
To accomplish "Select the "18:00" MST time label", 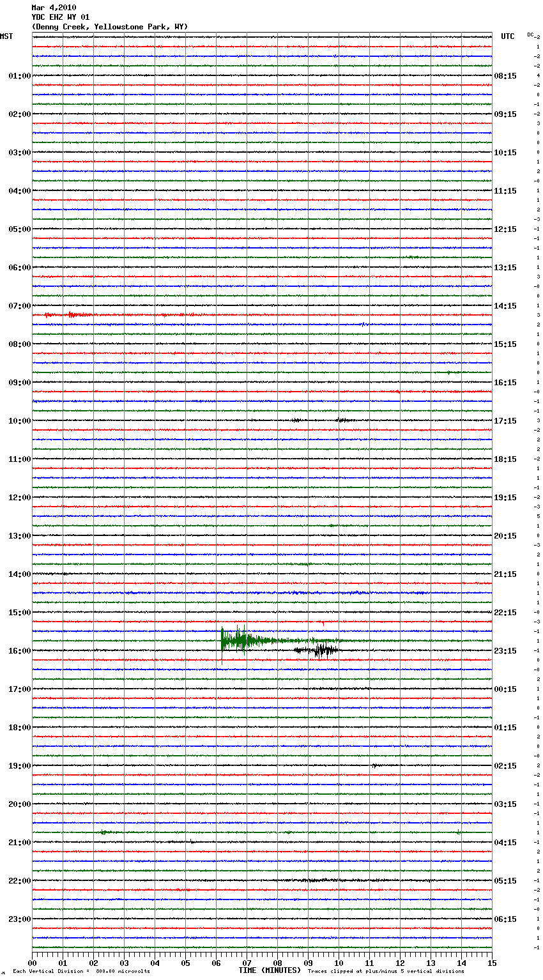I will [20, 728].
